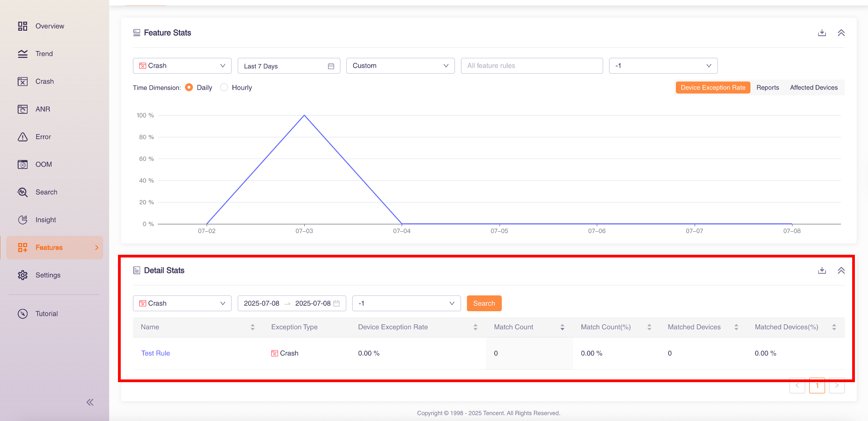Sort by the Match Count(%) column

[x=649, y=327]
